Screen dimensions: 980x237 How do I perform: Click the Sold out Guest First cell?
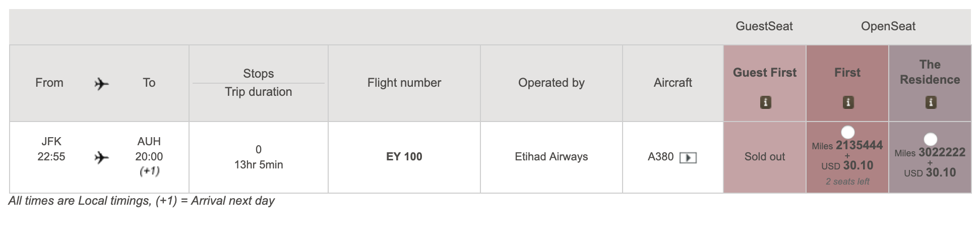coord(765,157)
